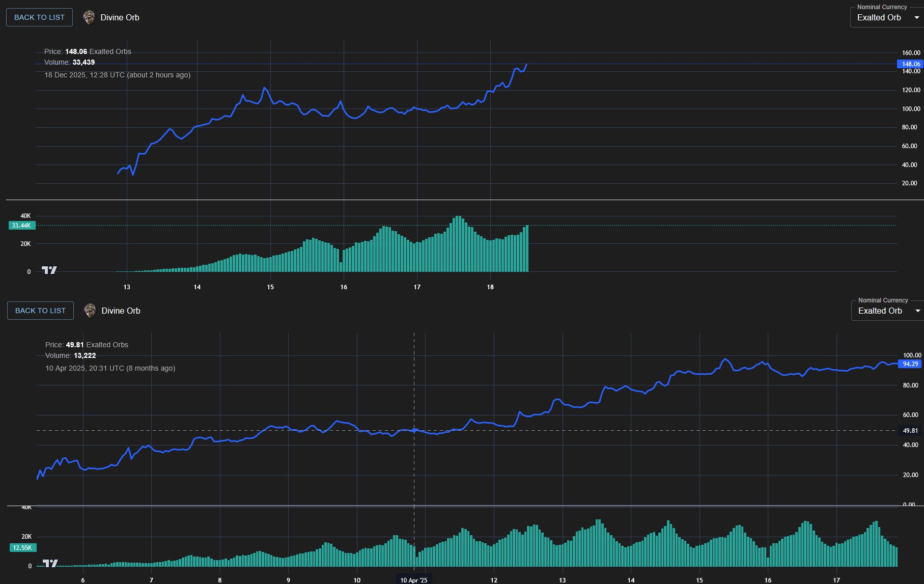Click the 160.00 price axis label
This screenshot has height=584, width=924.
pyautogui.click(x=911, y=53)
